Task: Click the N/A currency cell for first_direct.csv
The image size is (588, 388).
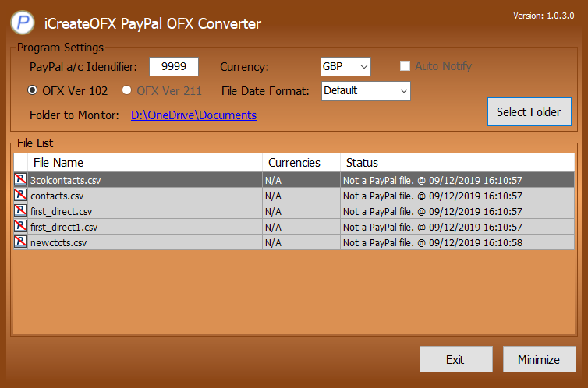Action: (x=301, y=212)
